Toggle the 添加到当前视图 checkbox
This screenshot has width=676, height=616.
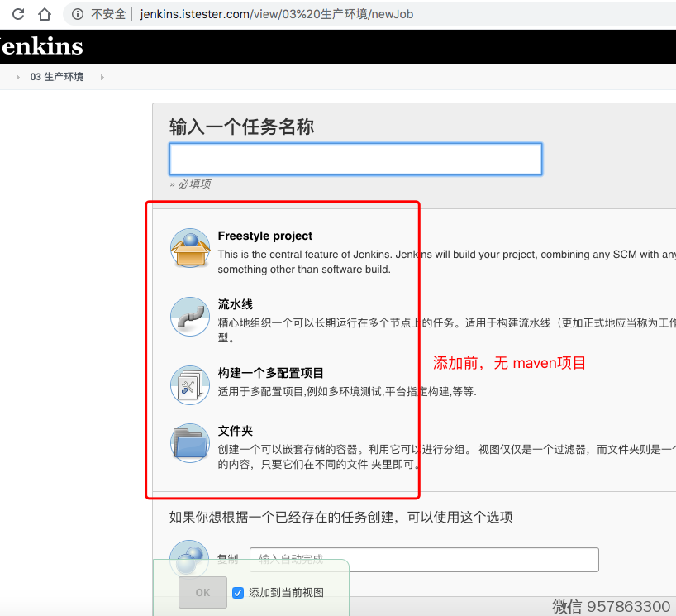238,592
